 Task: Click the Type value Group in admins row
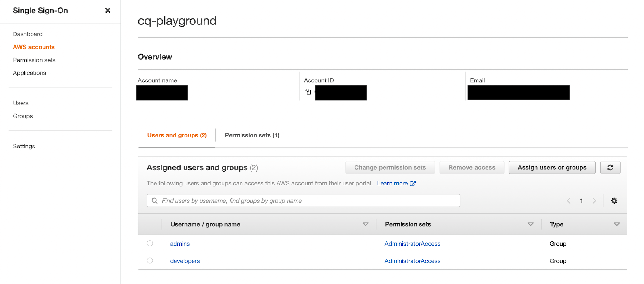pos(558,244)
